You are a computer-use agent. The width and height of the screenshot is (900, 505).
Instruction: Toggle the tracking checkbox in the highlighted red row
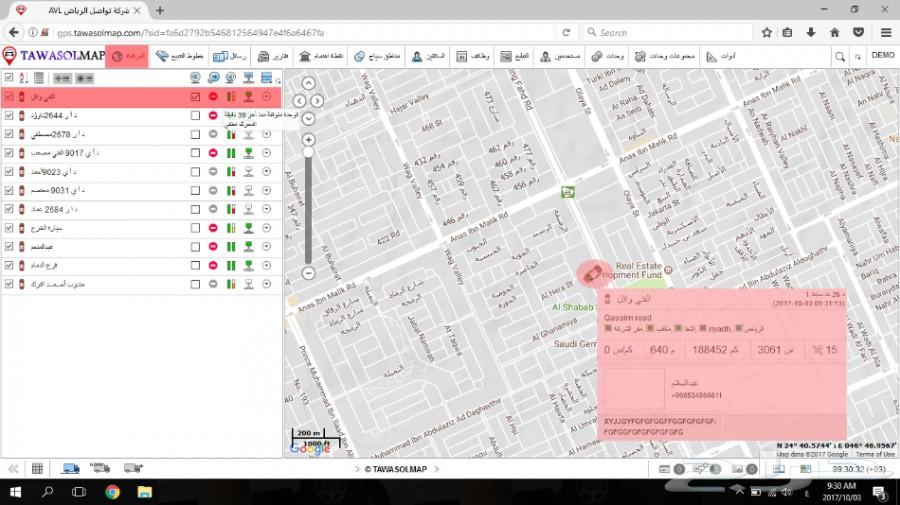pos(195,97)
